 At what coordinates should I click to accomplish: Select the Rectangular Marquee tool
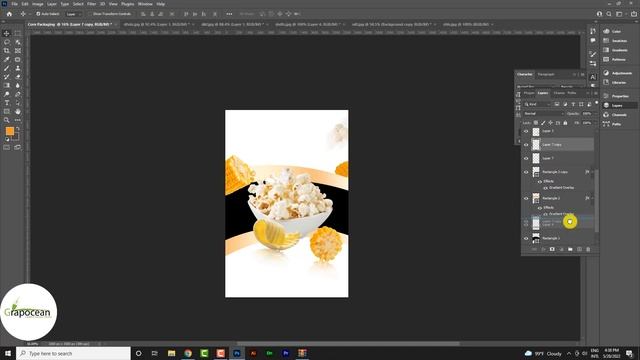coord(18,33)
